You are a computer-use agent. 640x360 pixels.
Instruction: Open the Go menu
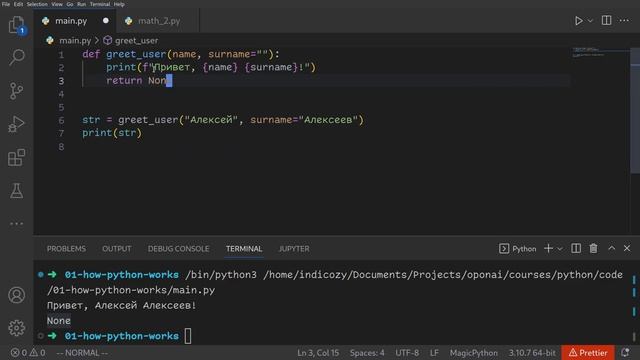tap(70, 4)
